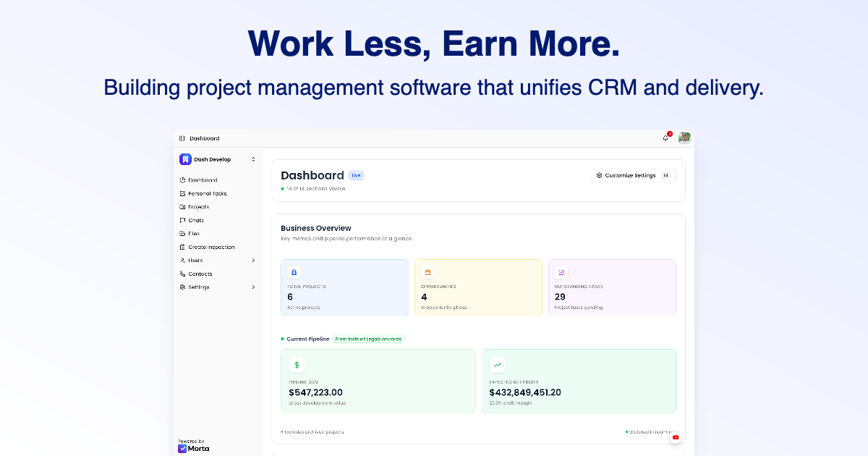868x456 pixels.
Task: Open the Dash Develop workspace switcher arrows
Action: [x=253, y=159]
